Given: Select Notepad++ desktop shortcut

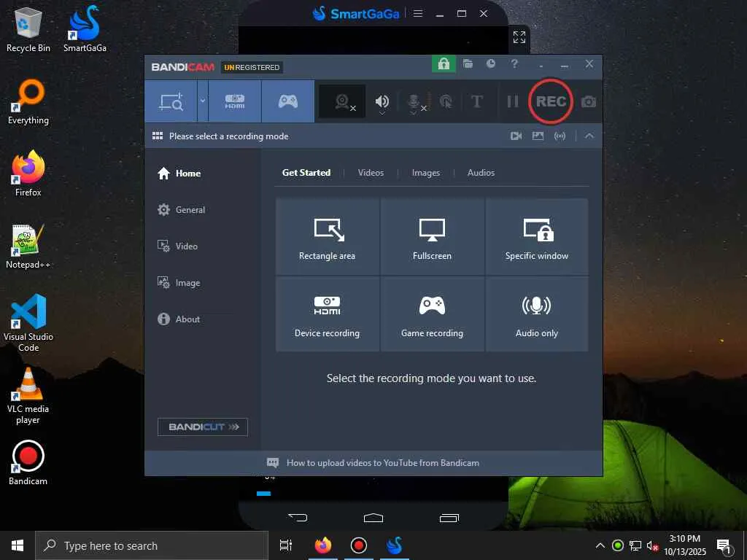Looking at the screenshot, I should 28,246.
